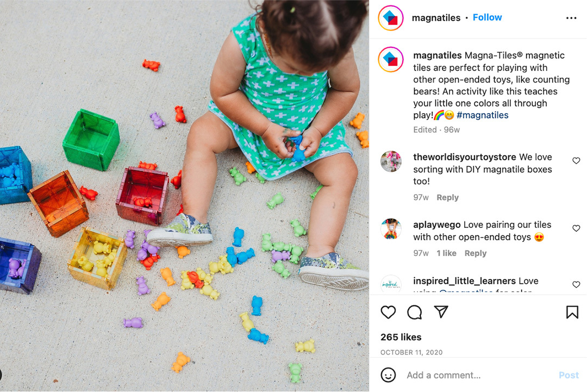This screenshot has width=587, height=392.
Task: Follow the magnatiles account
Action: point(487,17)
